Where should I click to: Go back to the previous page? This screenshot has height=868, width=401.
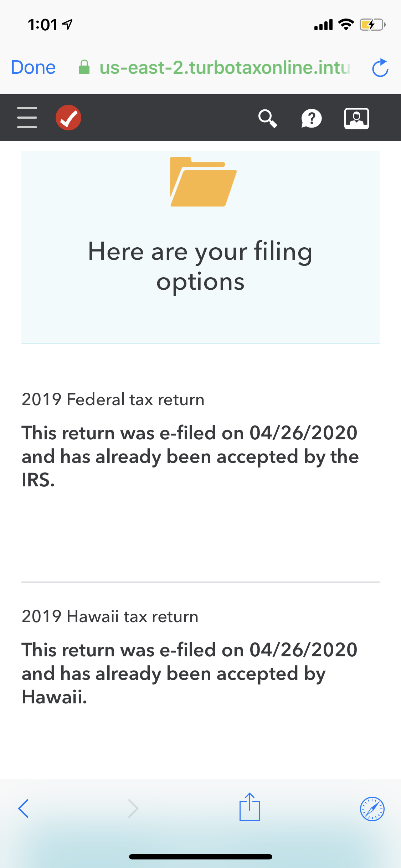(x=24, y=808)
